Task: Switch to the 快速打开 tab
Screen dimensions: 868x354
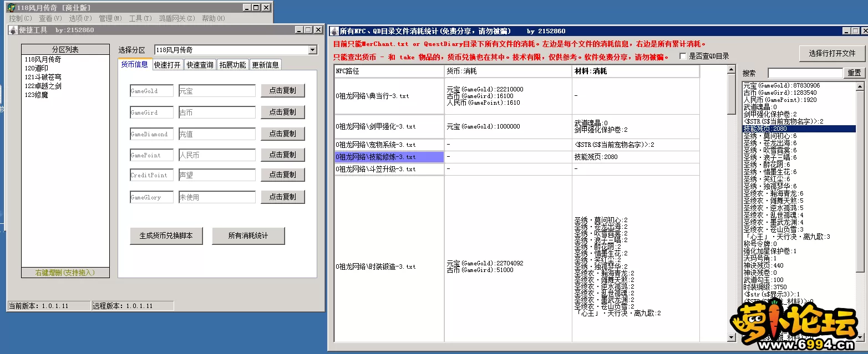Action: [x=167, y=65]
